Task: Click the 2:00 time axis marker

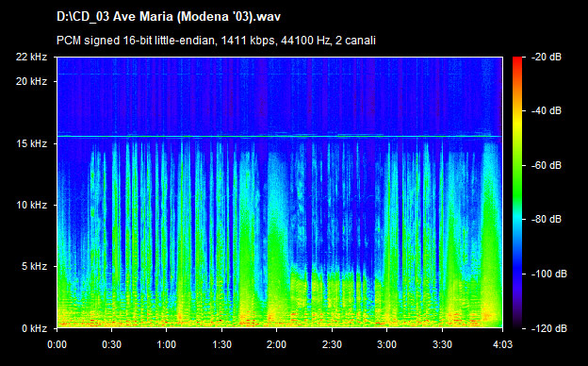Action: tap(276, 344)
